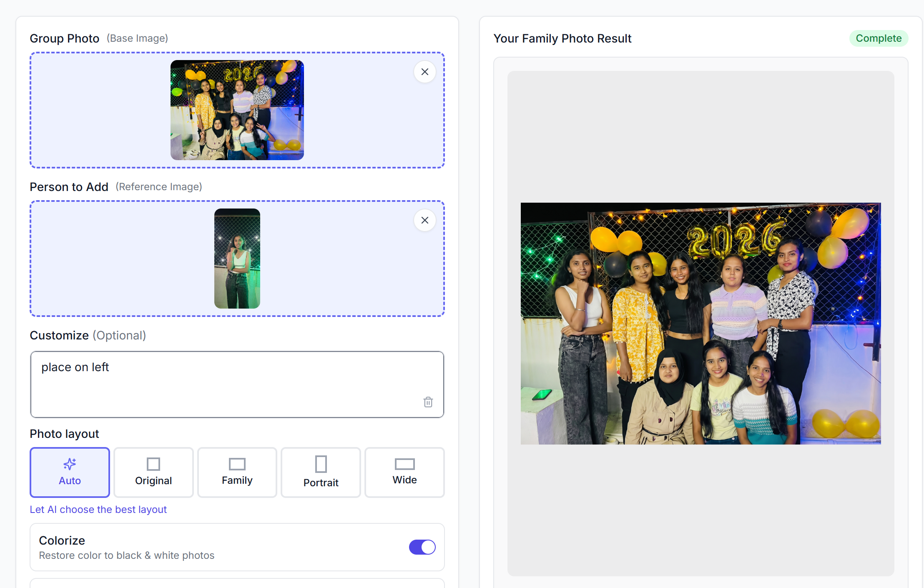This screenshot has width=924, height=588.
Task: Toggle the Colorize switch off
Action: pos(422,547)
